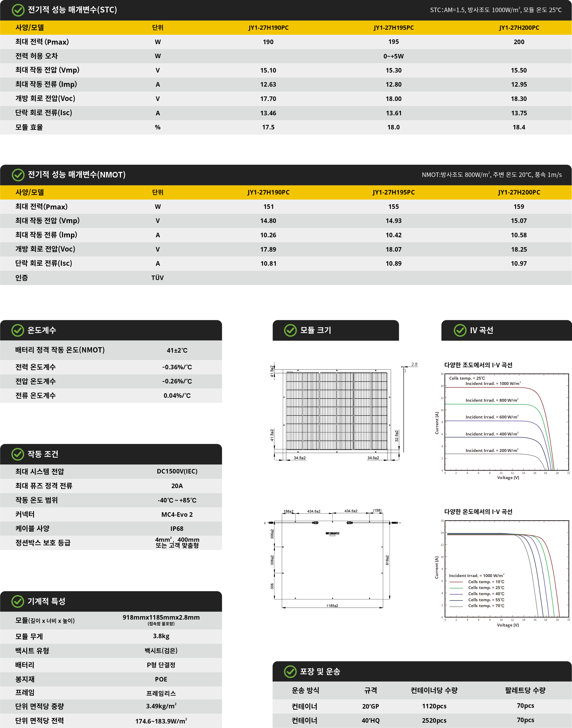This screenshot has width=572, height=728.
Task: Click the fuse rating value 20A
Action: (x=177, y=486)
